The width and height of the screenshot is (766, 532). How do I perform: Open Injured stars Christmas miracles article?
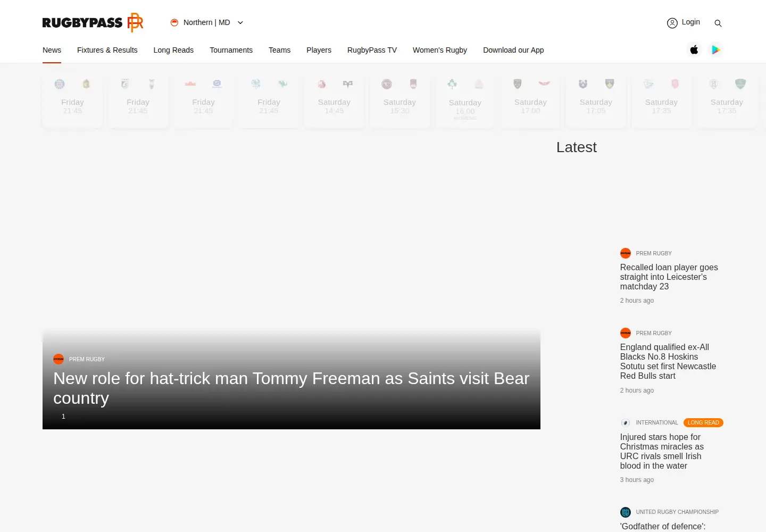pyautogui.click(x=662, y=451)
